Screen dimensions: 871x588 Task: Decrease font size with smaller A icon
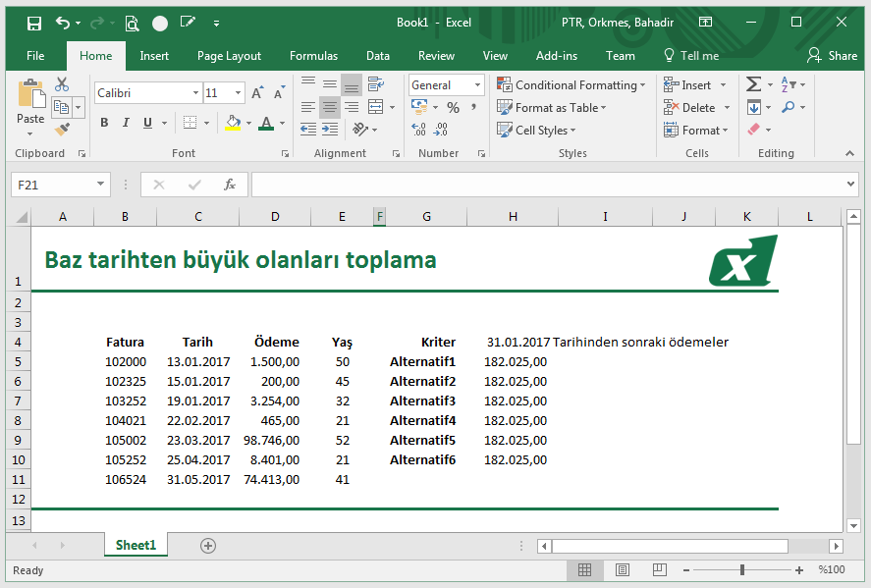click(280, 92)
